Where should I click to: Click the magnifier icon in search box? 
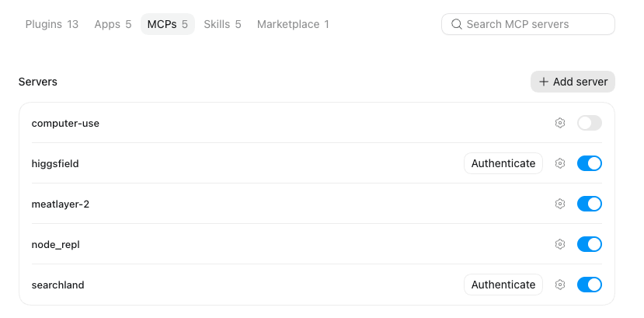[x=456, y=24]
